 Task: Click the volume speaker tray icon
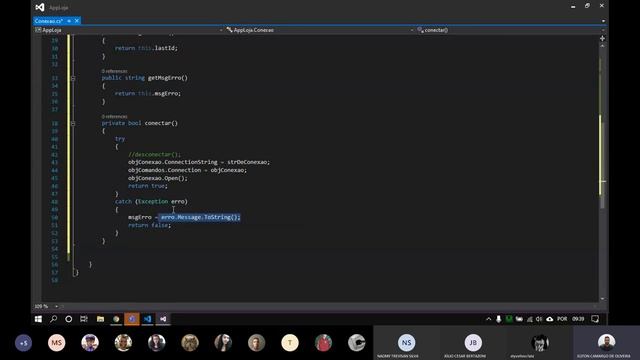(x=539, y=319)
